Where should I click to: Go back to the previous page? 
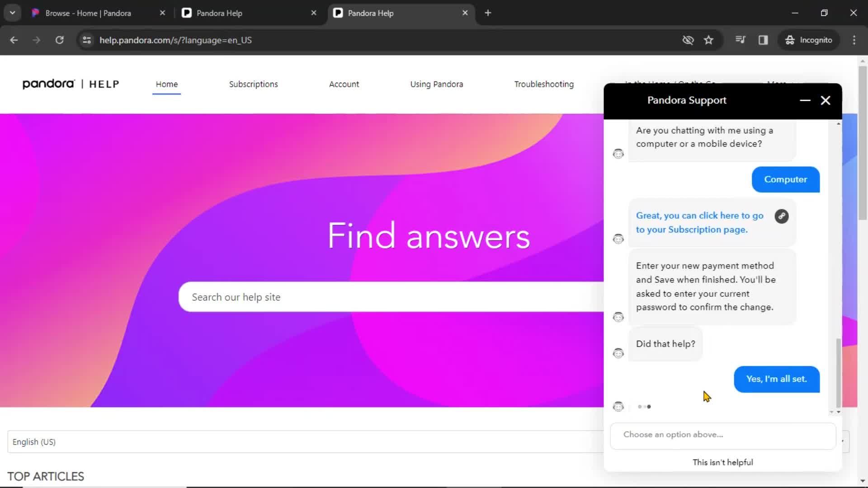tap(14, 40)
